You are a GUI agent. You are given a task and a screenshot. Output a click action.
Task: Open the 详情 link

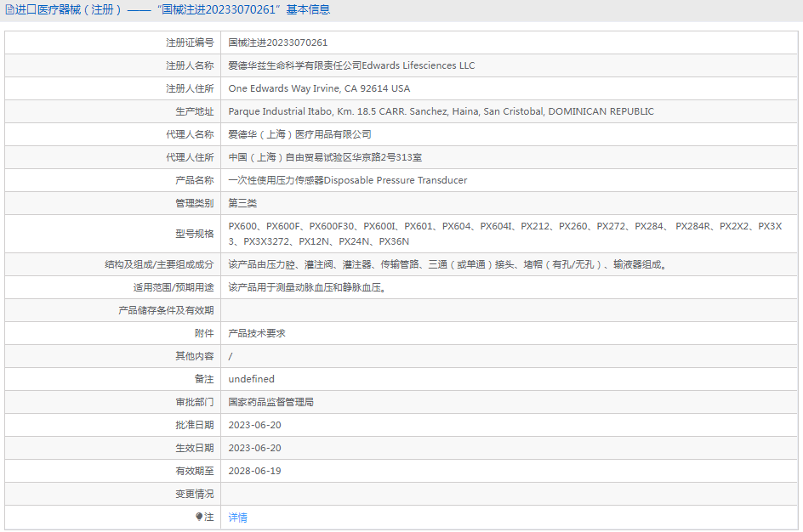point(237,518)
